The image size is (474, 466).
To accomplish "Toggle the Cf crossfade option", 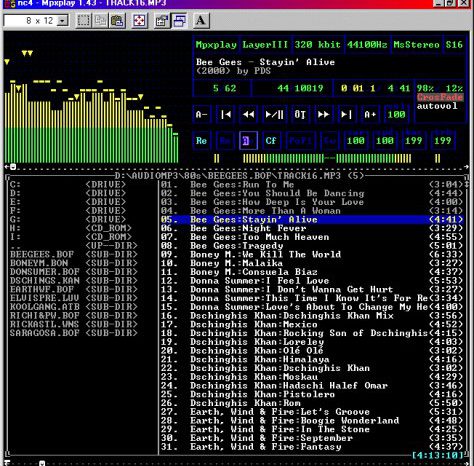I will click(x=271, y=141).
